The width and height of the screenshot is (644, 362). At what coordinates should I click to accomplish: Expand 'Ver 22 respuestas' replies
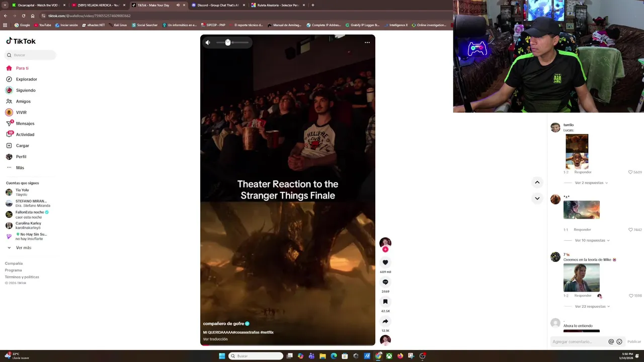pyautogui.click(x=592, y=306)
